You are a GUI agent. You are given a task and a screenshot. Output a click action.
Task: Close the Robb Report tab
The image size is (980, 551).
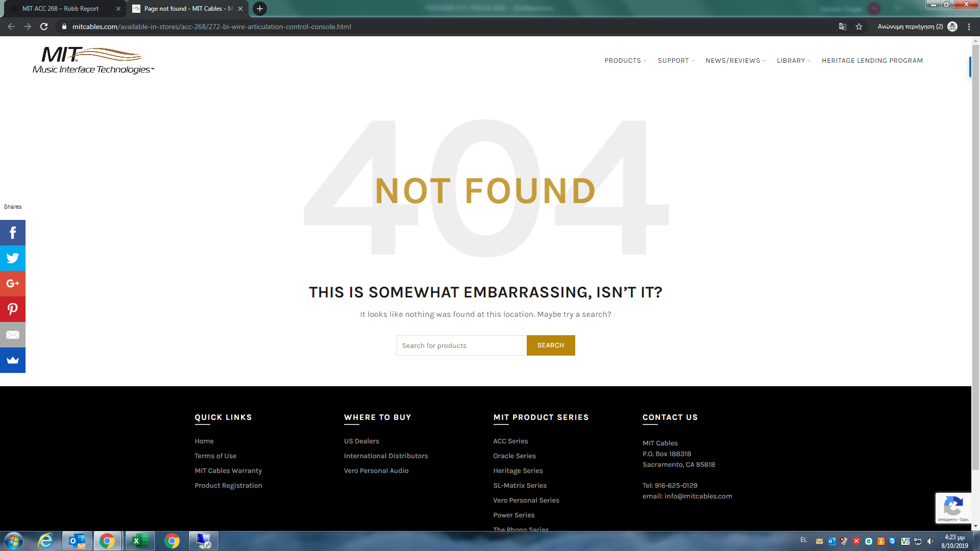coord(118,9)
